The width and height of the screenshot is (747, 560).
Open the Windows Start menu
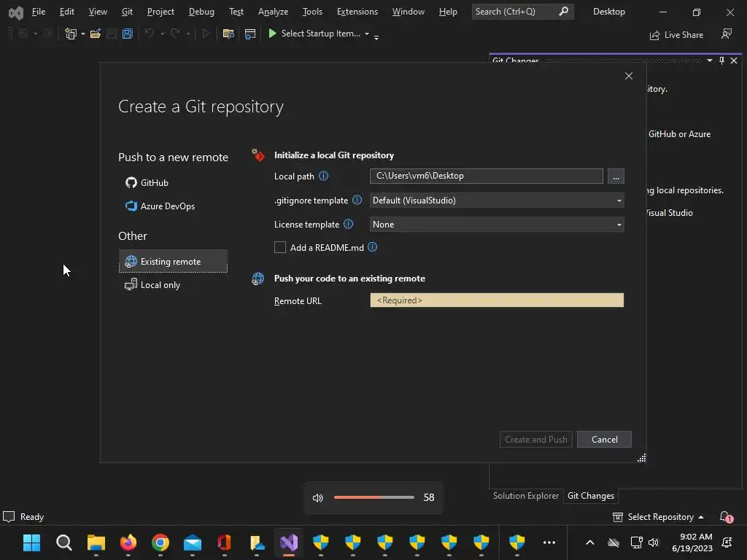(x=32, y=542)
